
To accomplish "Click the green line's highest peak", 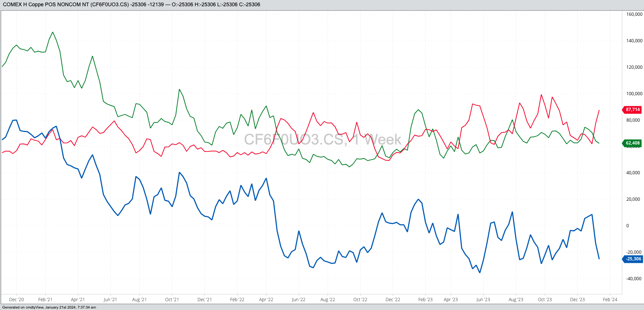I will pyautogui.click(x=53, y=32).
